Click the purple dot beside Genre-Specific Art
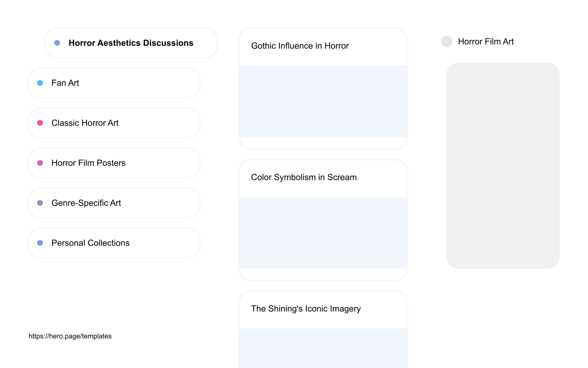This screenshot has height=368, width=588. click(x=40, y=203)
